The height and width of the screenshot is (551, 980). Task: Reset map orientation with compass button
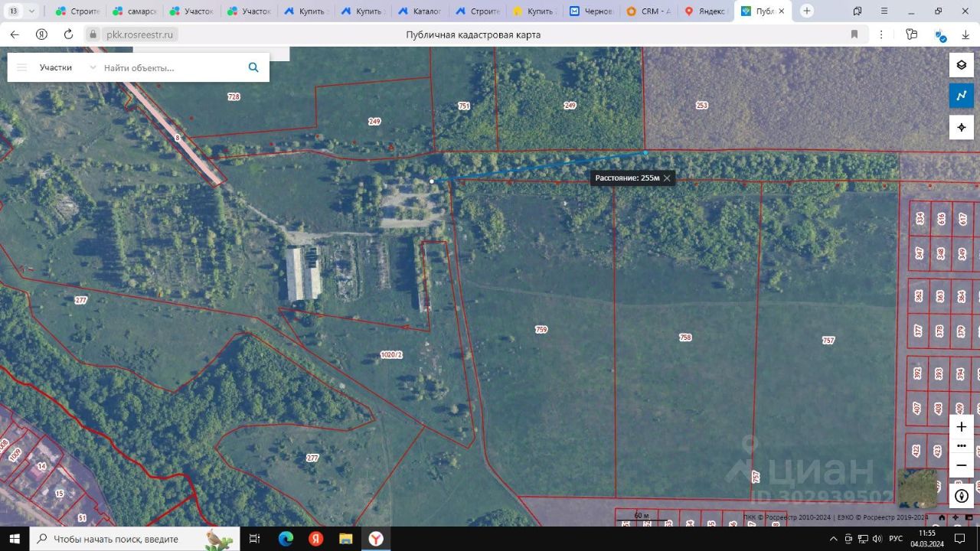click(962, 496)
